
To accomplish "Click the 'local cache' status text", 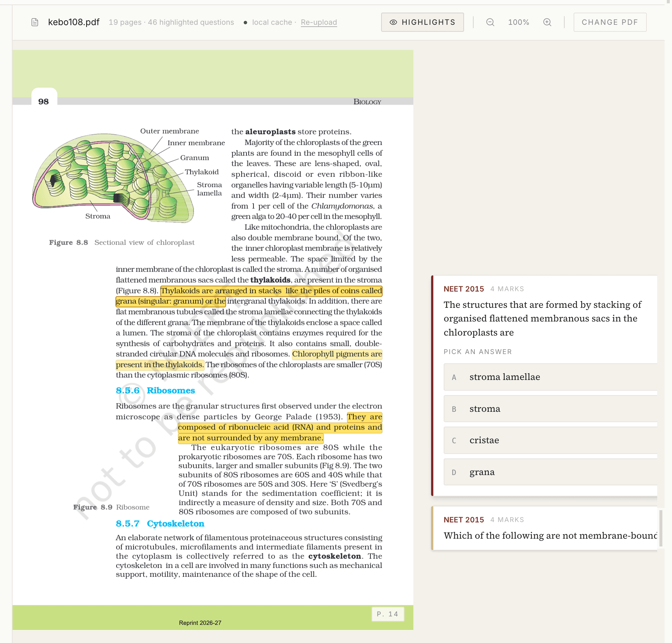I will 272,22.
